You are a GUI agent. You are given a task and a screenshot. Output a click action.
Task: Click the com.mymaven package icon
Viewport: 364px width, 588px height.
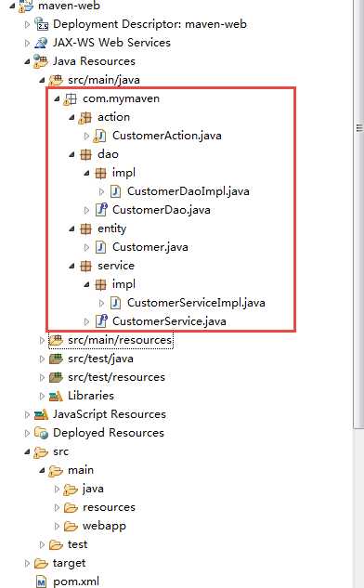(x=71, y=98)
